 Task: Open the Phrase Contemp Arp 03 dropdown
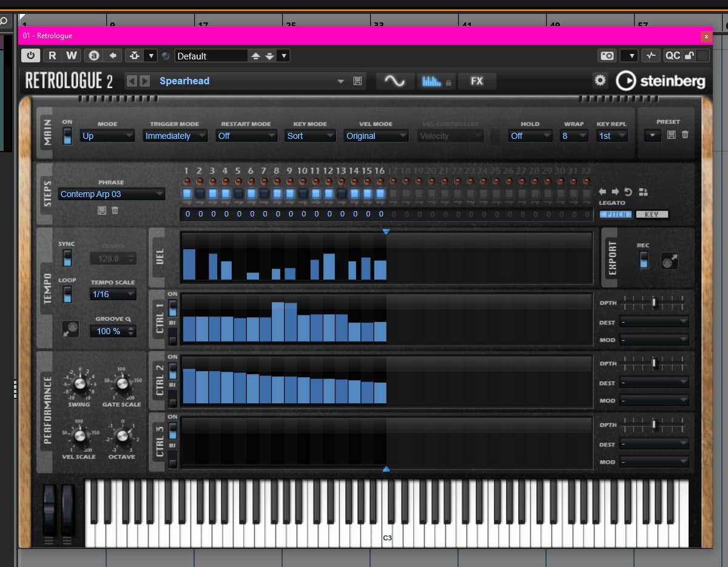112,194
